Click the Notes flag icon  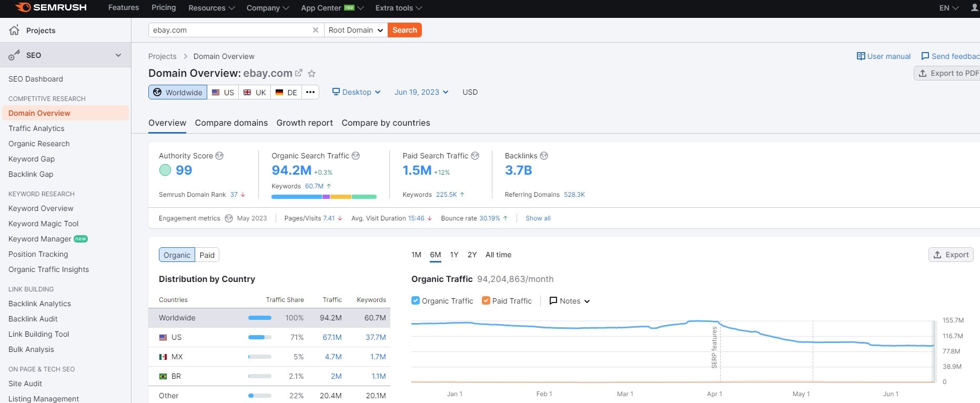(553, 301)
